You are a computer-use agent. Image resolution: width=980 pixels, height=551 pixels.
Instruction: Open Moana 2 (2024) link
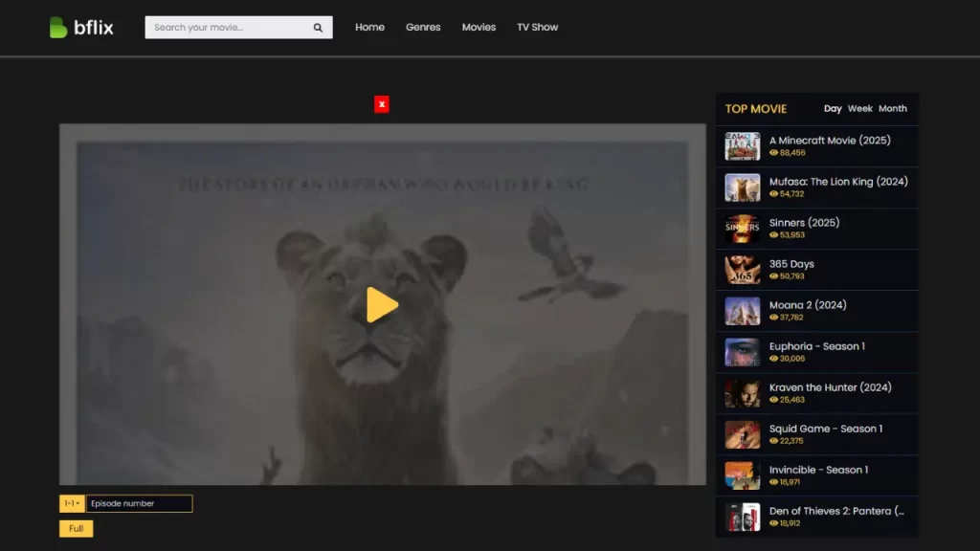coord(808,305)
